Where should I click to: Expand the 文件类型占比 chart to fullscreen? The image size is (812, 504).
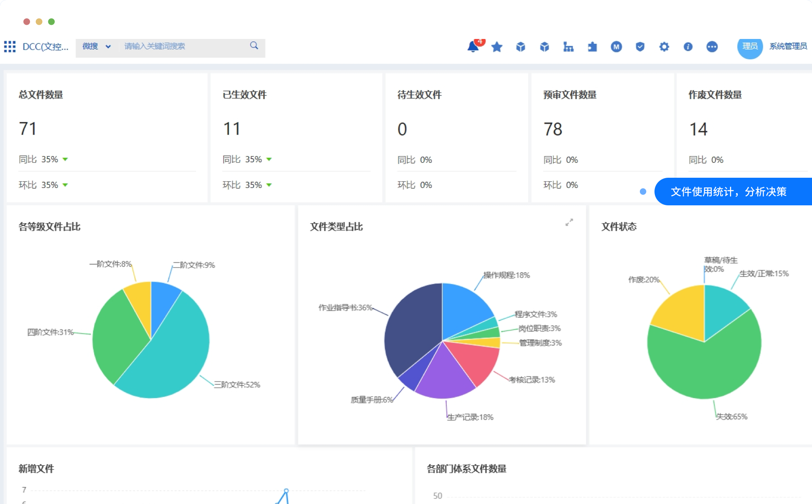tap(569, 222)
